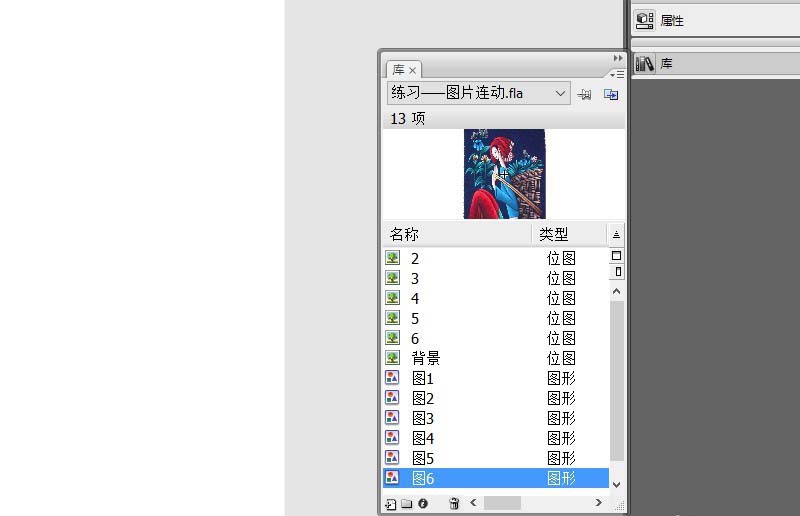Select graphic symbol 图1
The height and width of the screenshot is (516, 800).
[495, 378]
